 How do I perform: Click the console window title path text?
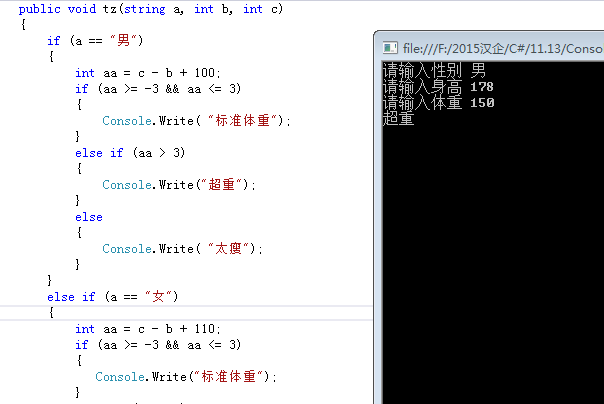click(503, 49)
